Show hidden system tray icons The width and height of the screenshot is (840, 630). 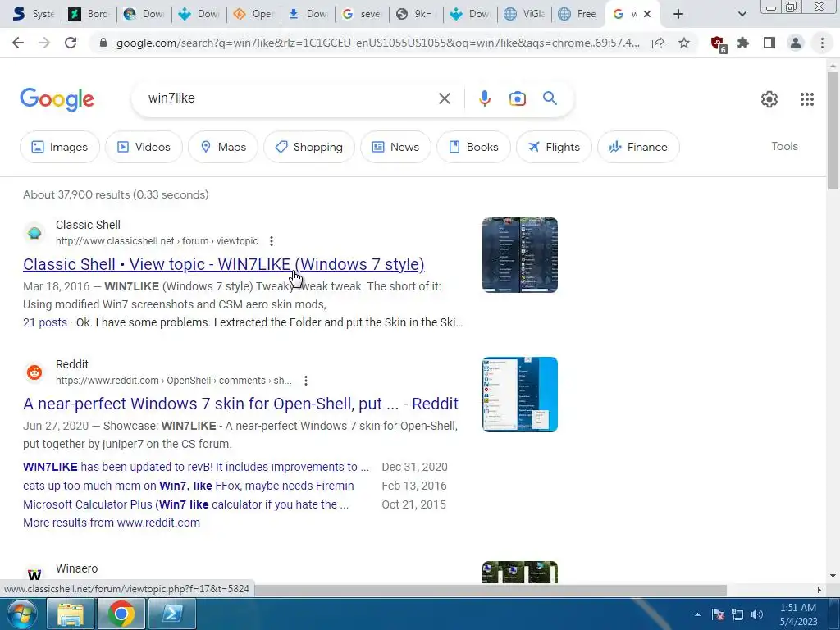[x=697, y=614]
